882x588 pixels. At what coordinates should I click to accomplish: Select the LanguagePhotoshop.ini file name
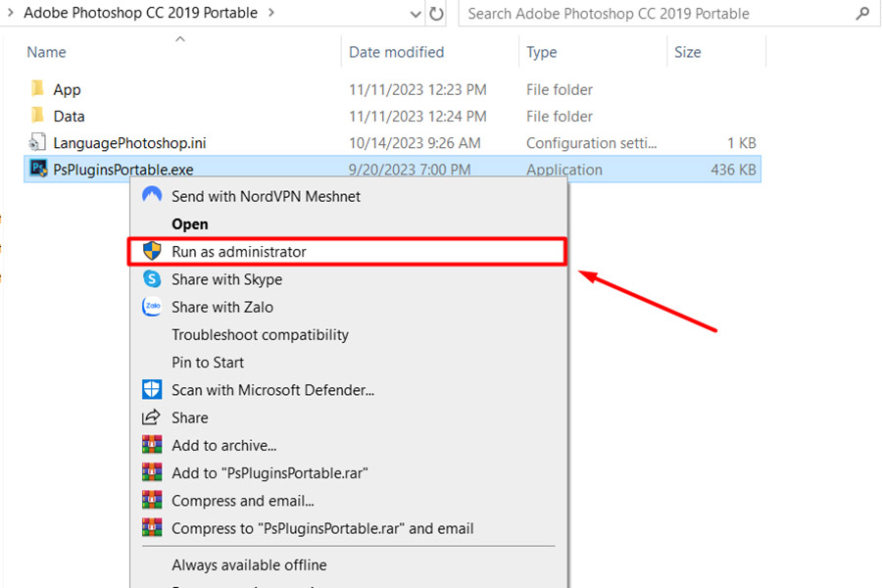tap(129, 143)
